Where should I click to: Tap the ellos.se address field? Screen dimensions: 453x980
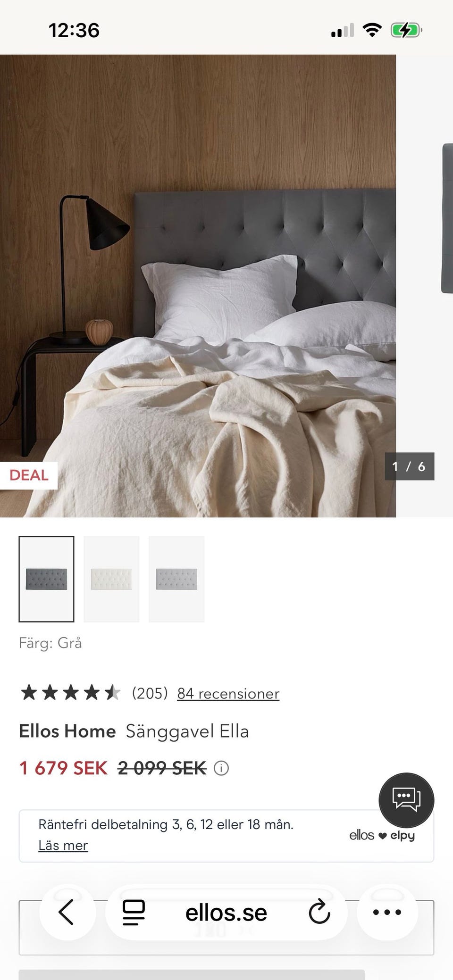coord(226,913)
